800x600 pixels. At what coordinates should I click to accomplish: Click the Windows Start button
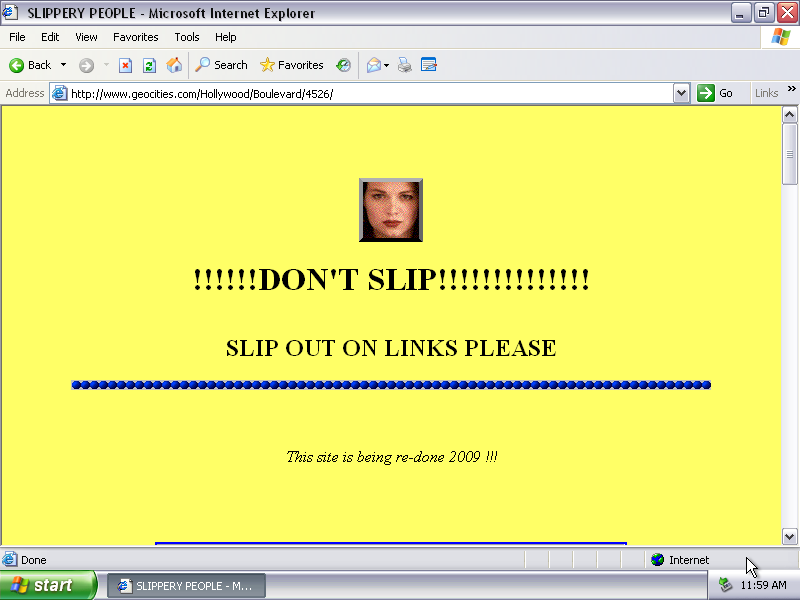point(48,585)
